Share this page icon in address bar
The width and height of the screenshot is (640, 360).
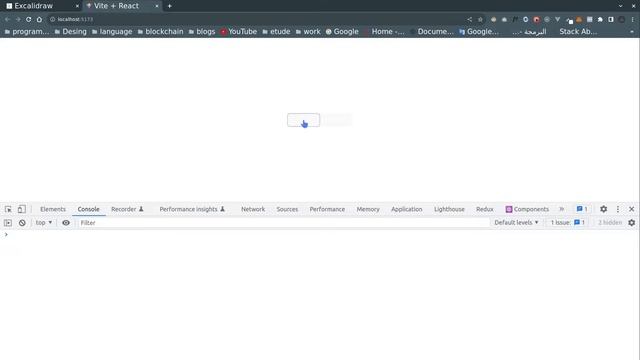tap(469, 19)
